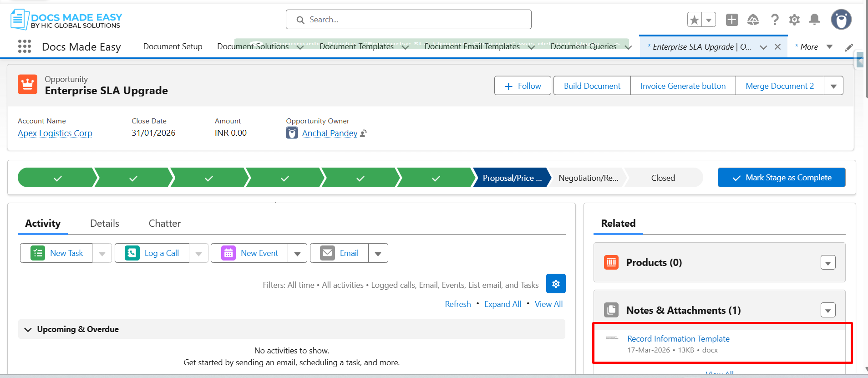Image resolution: width=868 pixels, height=378 pixels.
Task: Click the global Search field
Action: coord(409,20)
